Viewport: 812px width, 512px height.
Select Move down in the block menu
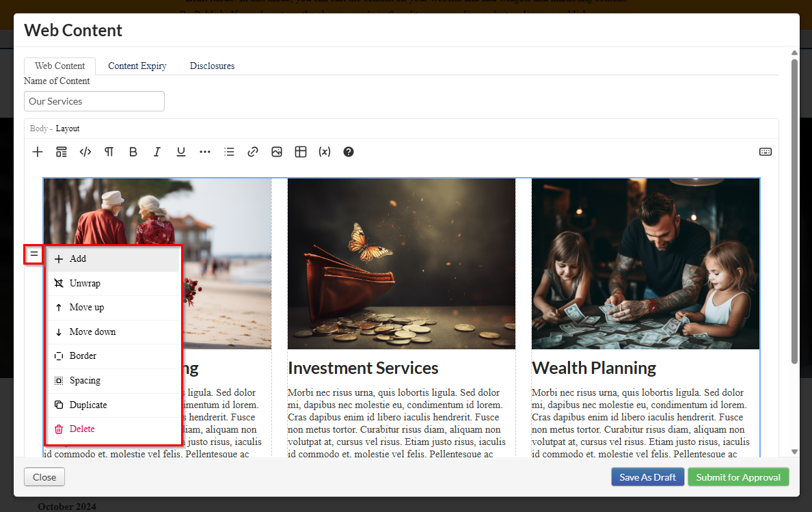click(113, 332)
